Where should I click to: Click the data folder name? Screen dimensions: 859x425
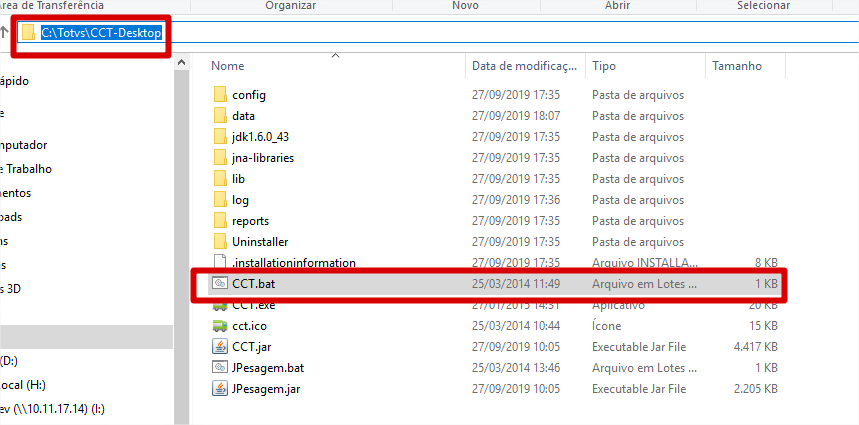click(x=243, y=116)
